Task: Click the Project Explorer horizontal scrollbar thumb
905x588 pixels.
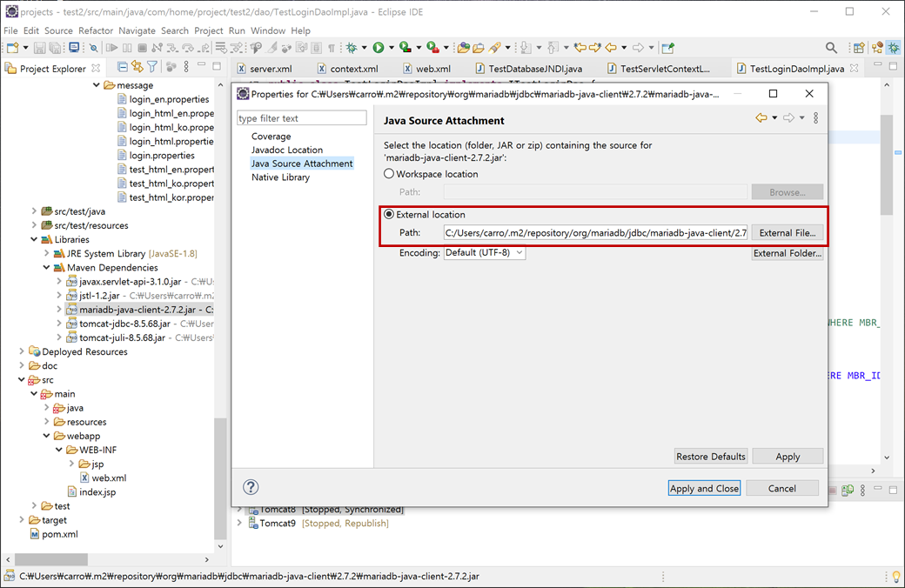Action: pyautogui.click(x=50, y=559)
